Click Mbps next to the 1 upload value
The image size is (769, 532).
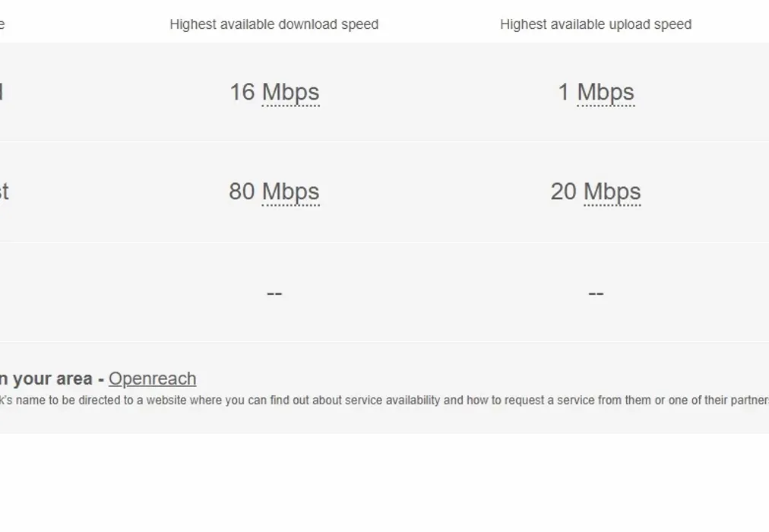point(605,92)
